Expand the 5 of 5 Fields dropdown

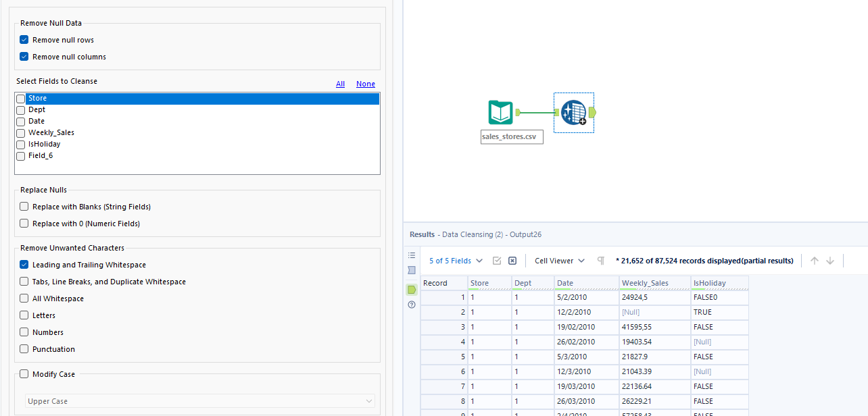455,261
